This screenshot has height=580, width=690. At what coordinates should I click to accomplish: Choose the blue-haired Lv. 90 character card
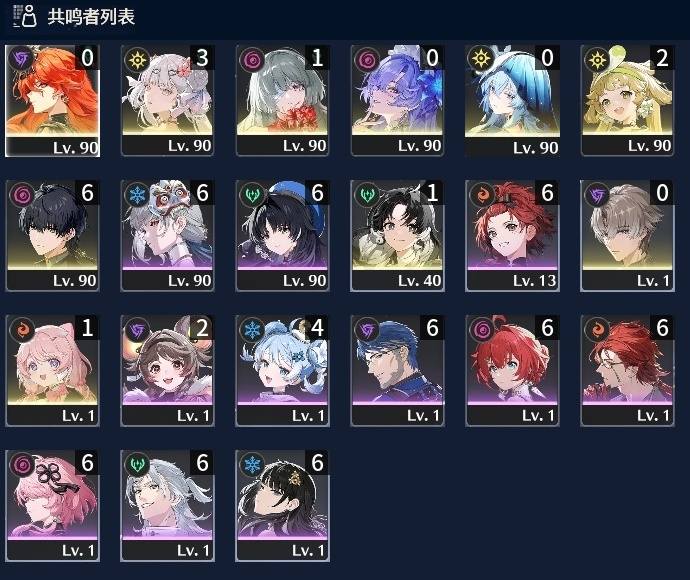[512, 101]
